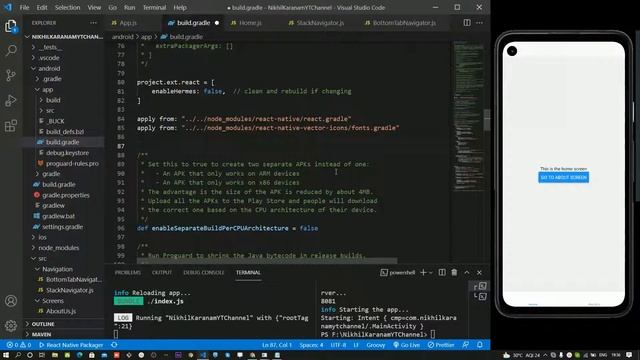
Task: Open the Search view in activity bar
Action: point(11,51)
